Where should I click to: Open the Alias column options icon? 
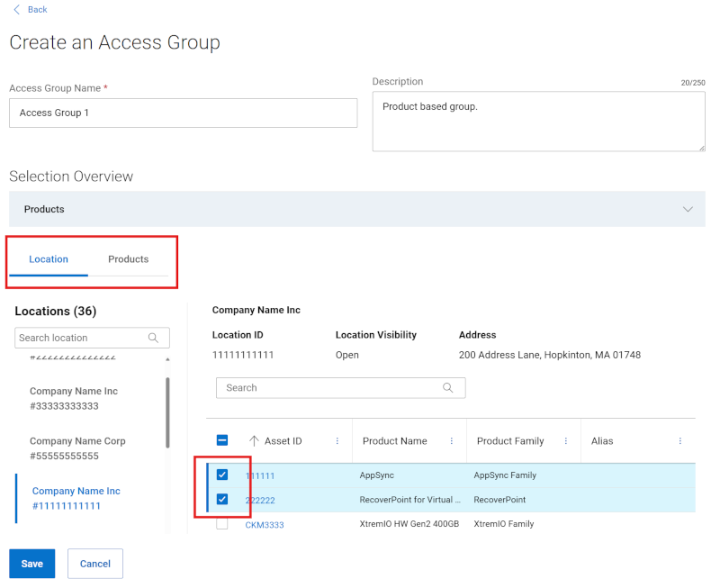coord(680,441)
